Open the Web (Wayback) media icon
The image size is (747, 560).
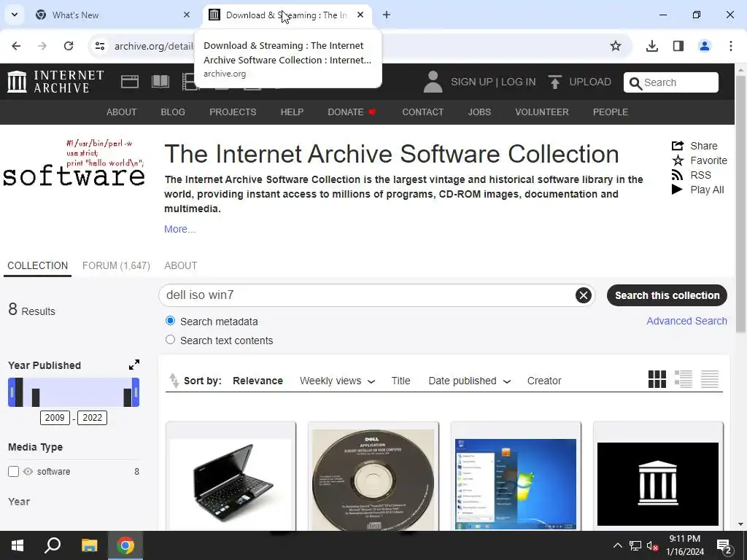point(130,82)
